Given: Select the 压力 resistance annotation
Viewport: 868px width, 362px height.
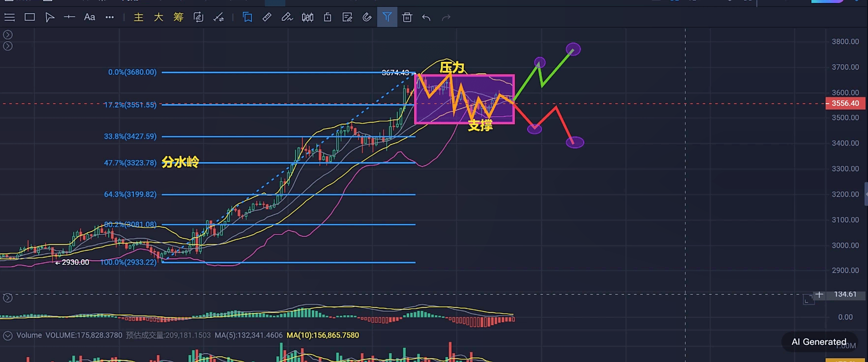Looking at the screenshot, I should click(452, 67).
